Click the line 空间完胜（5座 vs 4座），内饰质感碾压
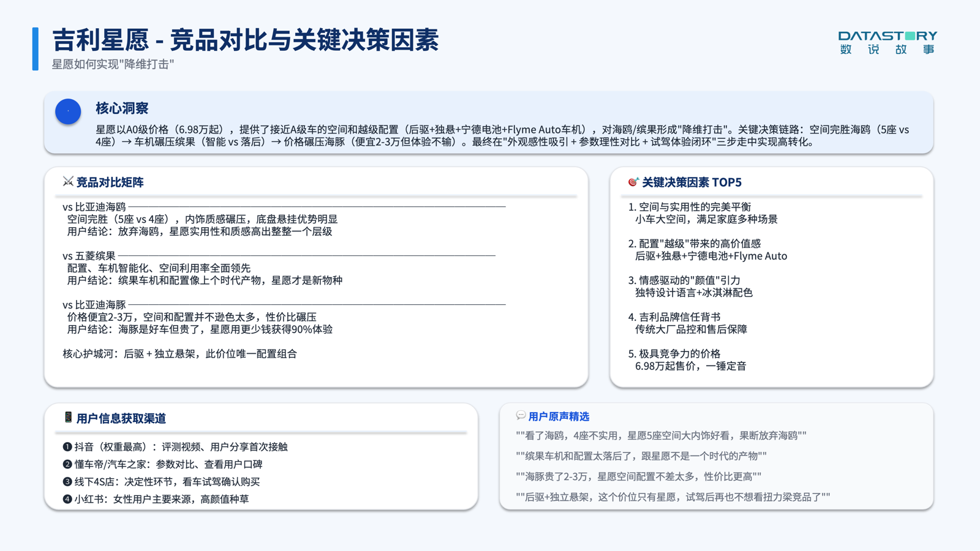The width and height of the screenshot is (980, 551). pos(202,219)
